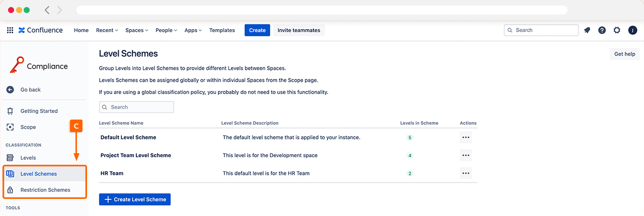Click the Get help button

point(624,54)
